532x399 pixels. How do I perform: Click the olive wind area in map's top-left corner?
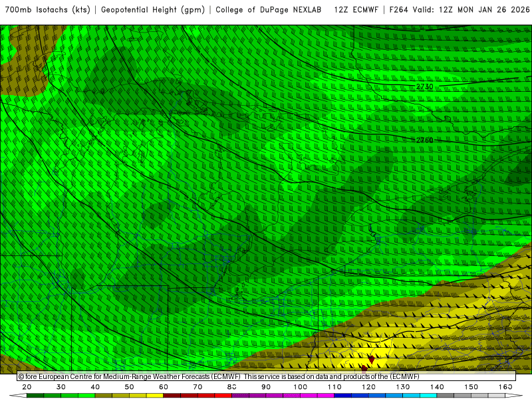click(x=27, y=63)
